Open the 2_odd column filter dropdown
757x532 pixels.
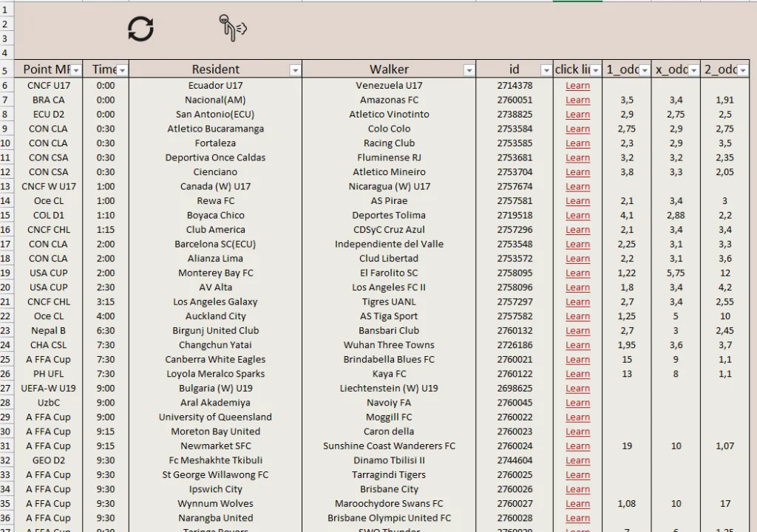point(743,70)
